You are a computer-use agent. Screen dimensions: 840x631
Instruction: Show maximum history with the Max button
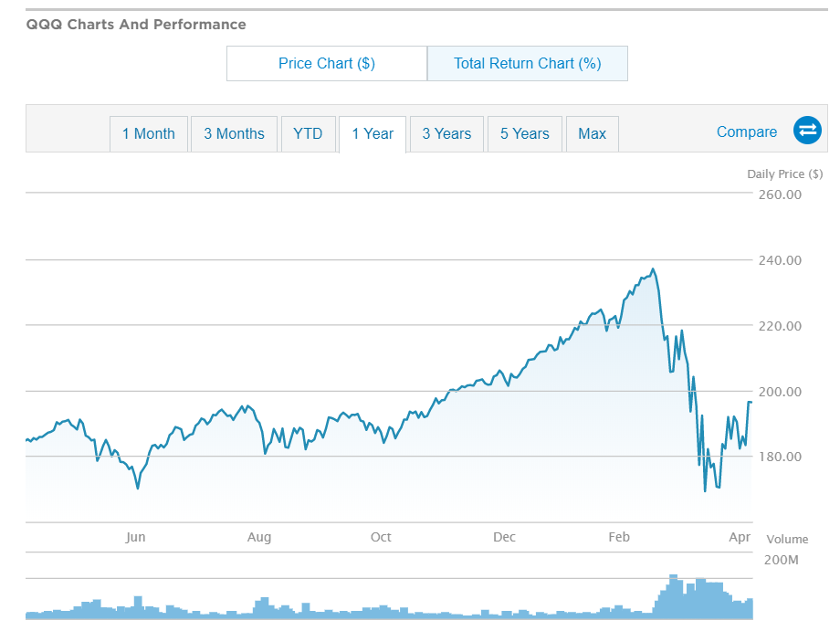point(592,133)
